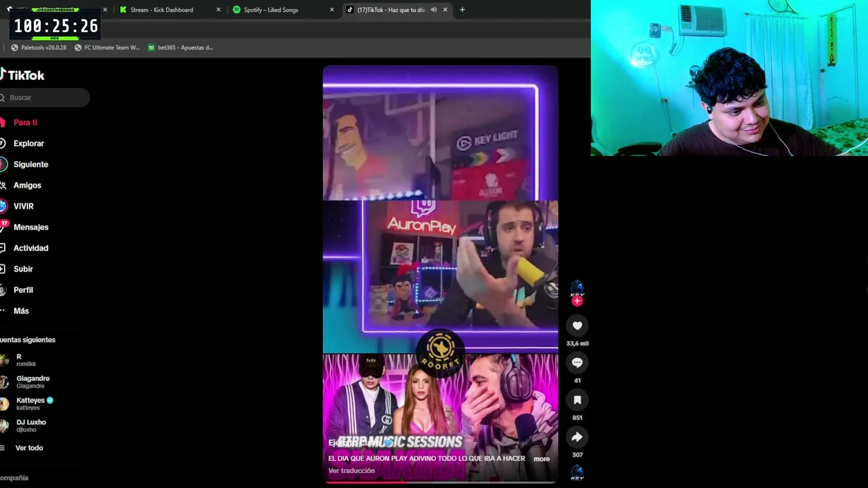Share the video with the arrow icon
Viewport: 868px width, 488px height.
point(577,437)
